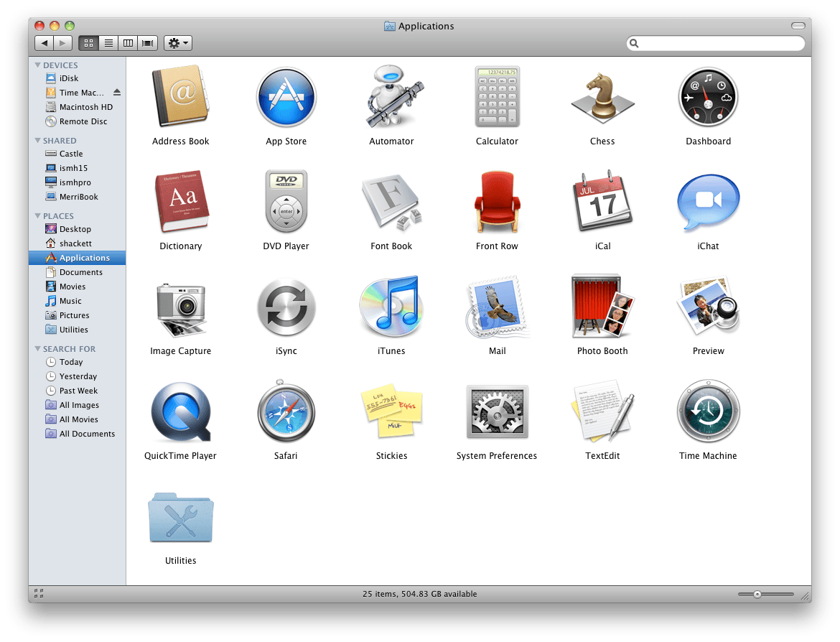Open the ismh15 shared computer

click(77, 168)
